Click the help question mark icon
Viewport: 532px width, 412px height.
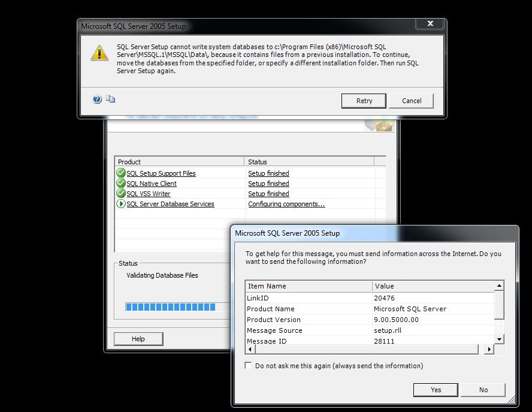tap(97, 99)
